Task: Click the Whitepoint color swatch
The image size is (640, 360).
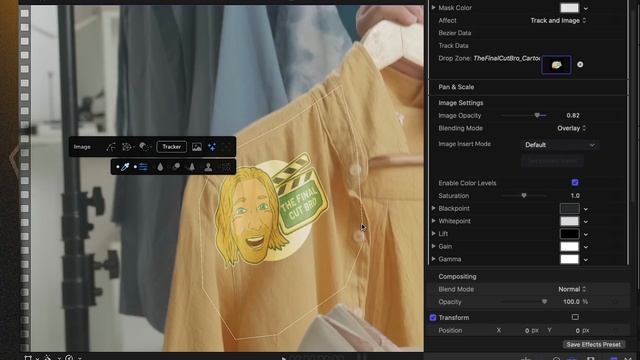Action: (x=569, y=221)
